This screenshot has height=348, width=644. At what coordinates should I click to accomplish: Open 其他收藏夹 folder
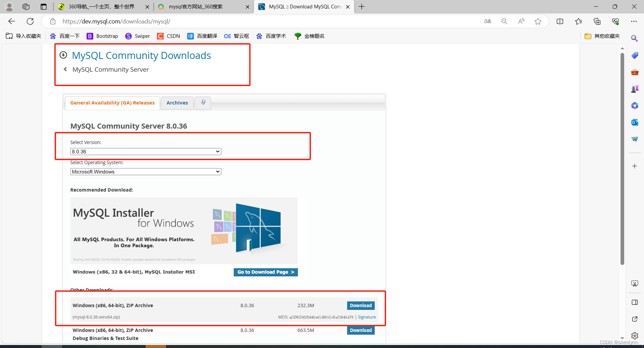click(x=602, y=36)
